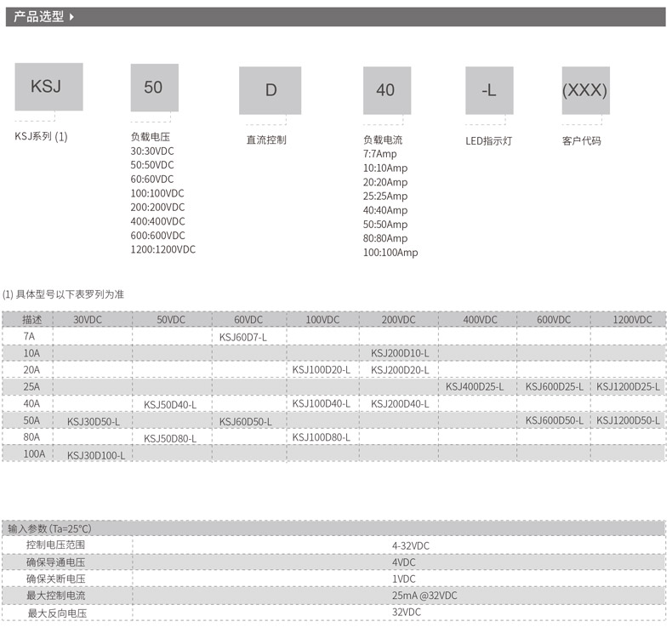Select the 最大控制电流 parameter row

coord(56,596)
